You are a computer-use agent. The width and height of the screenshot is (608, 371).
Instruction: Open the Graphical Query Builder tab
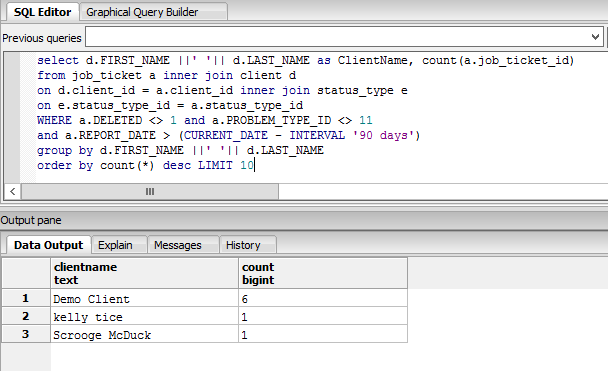(x=153, y=12)
